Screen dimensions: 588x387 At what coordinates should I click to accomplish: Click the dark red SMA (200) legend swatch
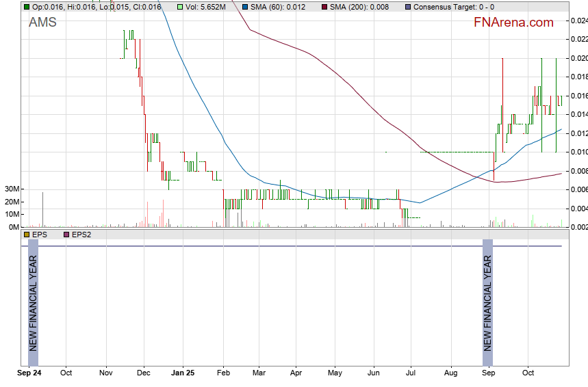(324, 7)
